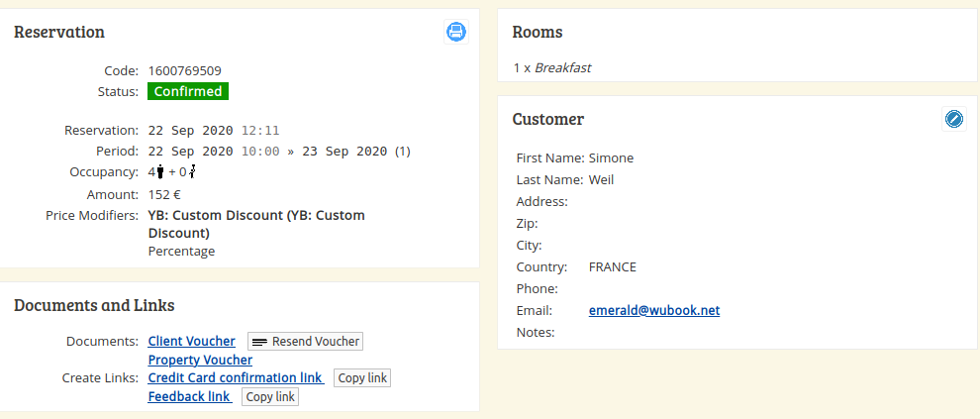Select the reservation code 1600769509
This screenshot has height=419, width=980.
[184, 70]
